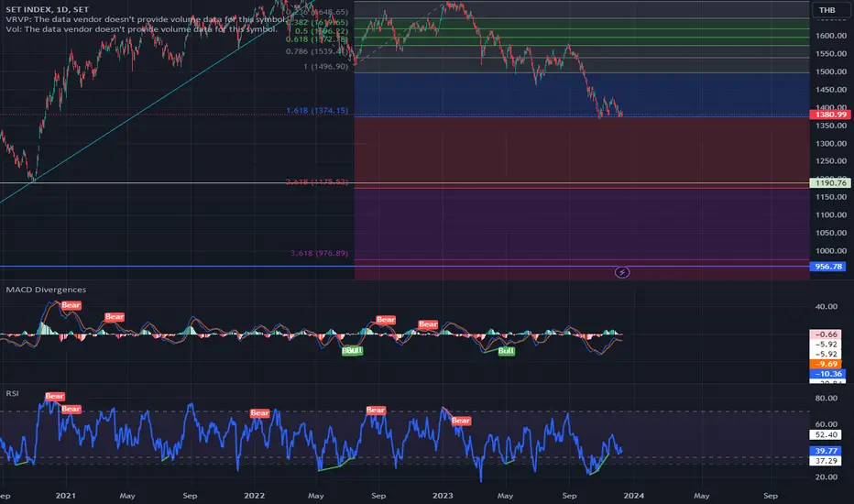This screenshot has height=504, width=854.
Task: Select the RSI pane title
Action: click(x=12, y=393)
